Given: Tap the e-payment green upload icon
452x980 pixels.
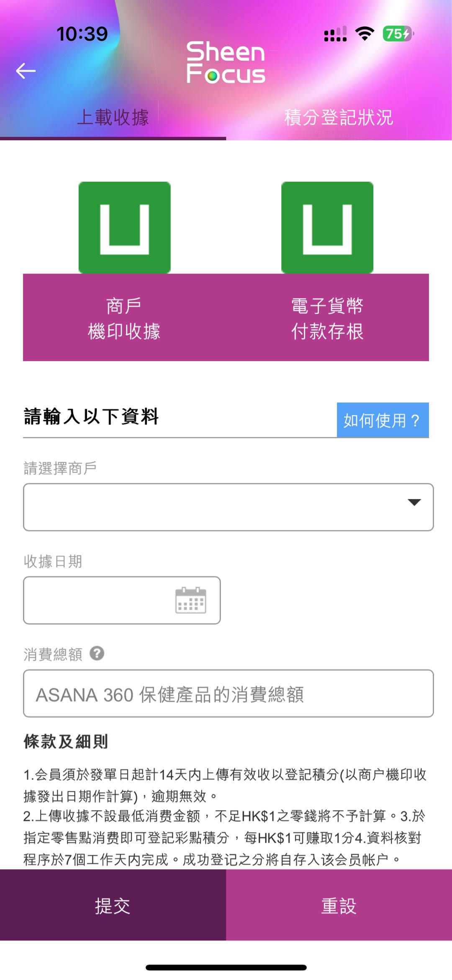Looking at the screenshot, I should coord(327,228).
